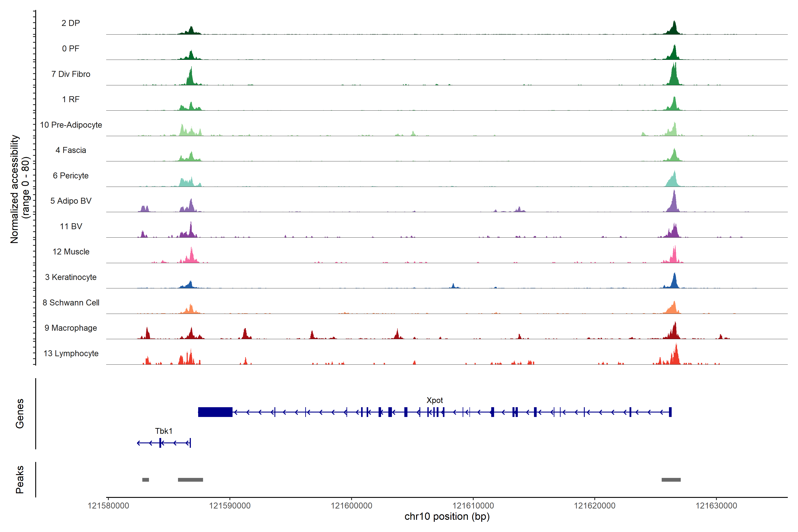Click the large Xpot terminal exon block
This screenshot has height=532, width=798.
(215, 412)
